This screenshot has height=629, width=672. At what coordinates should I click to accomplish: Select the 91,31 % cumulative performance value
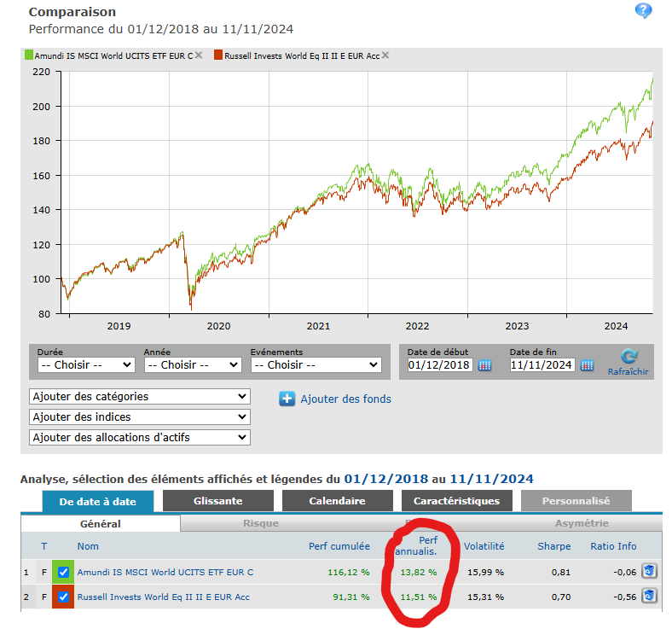(351, 597)
